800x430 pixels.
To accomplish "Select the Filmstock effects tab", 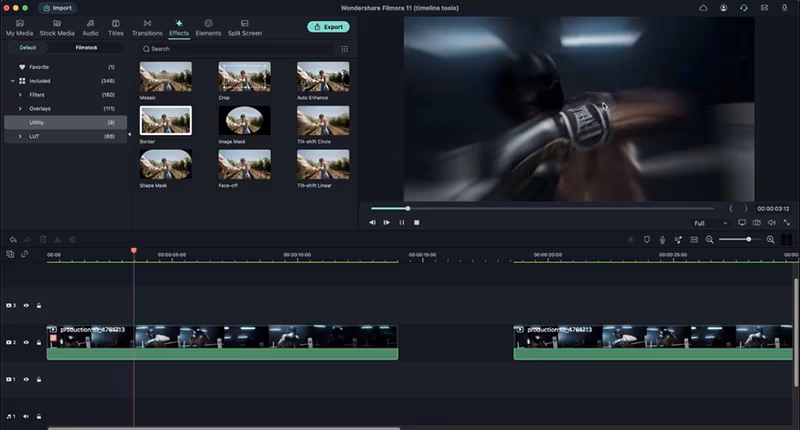I will (86, 47).
